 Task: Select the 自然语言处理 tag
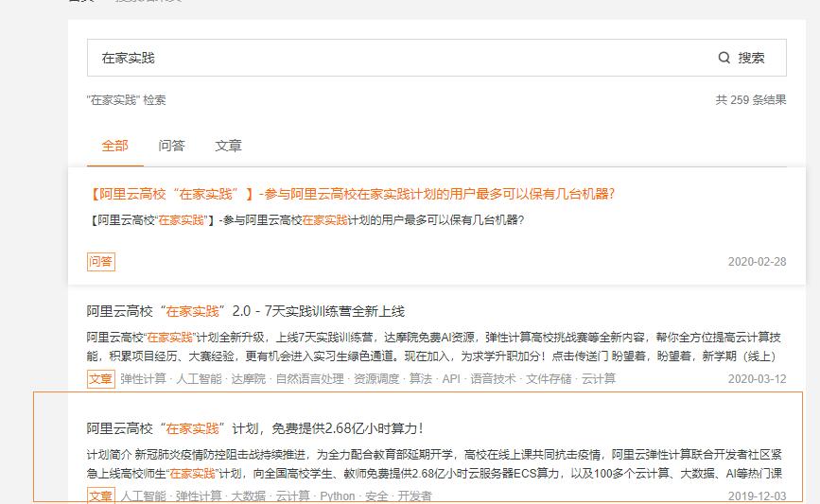309,378
